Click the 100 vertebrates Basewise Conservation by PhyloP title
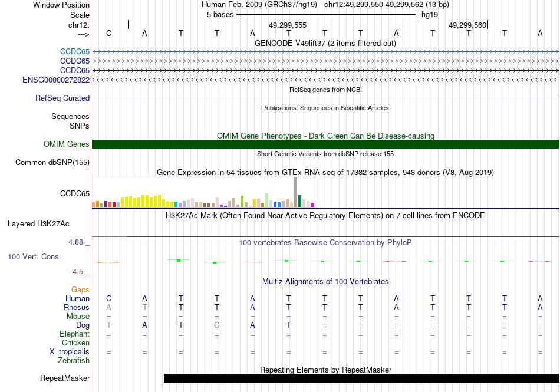This screenshot has width=560, height=392. click(325, 243)
